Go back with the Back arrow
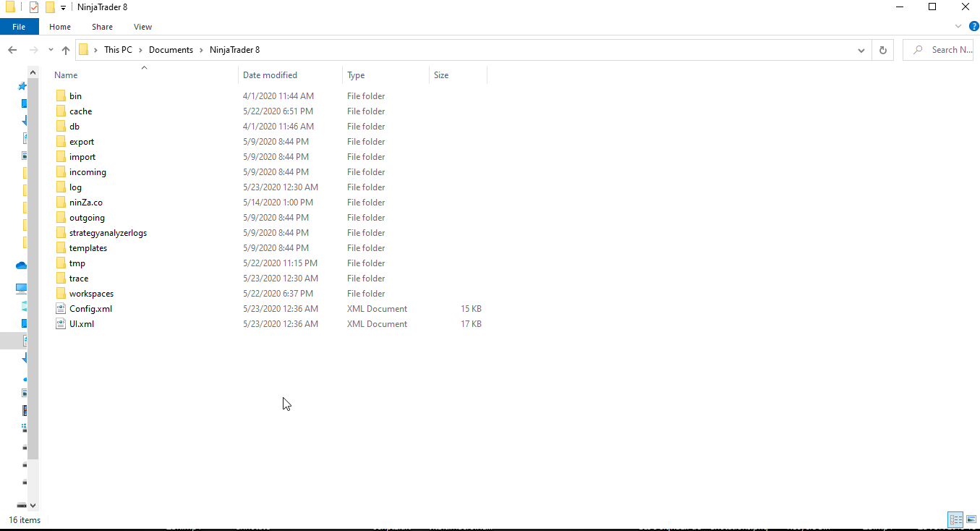 pyautogui.click(x=12, y=50)
